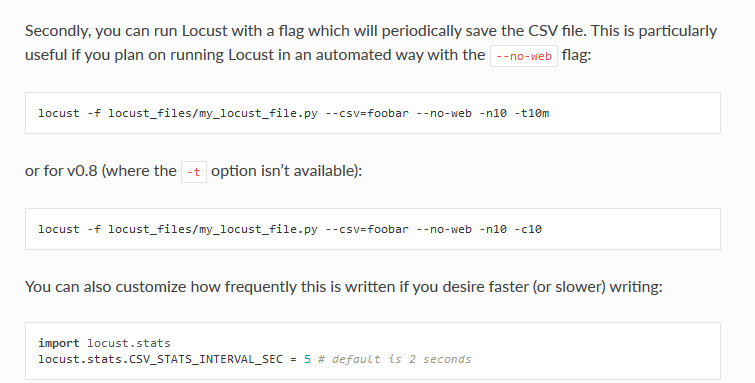Click -n10 in the first command block

(493, 113)
